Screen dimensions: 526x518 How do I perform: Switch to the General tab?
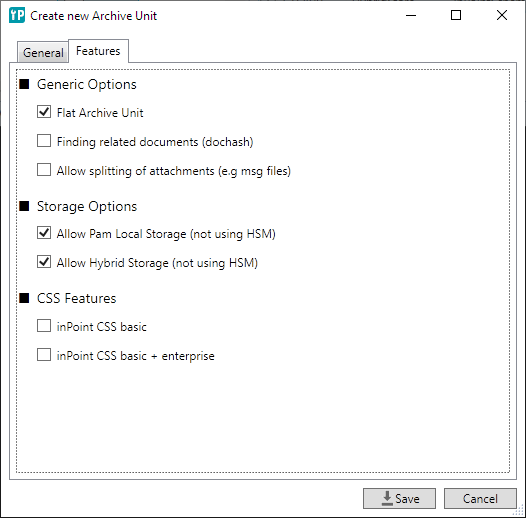tap(43, 52)
